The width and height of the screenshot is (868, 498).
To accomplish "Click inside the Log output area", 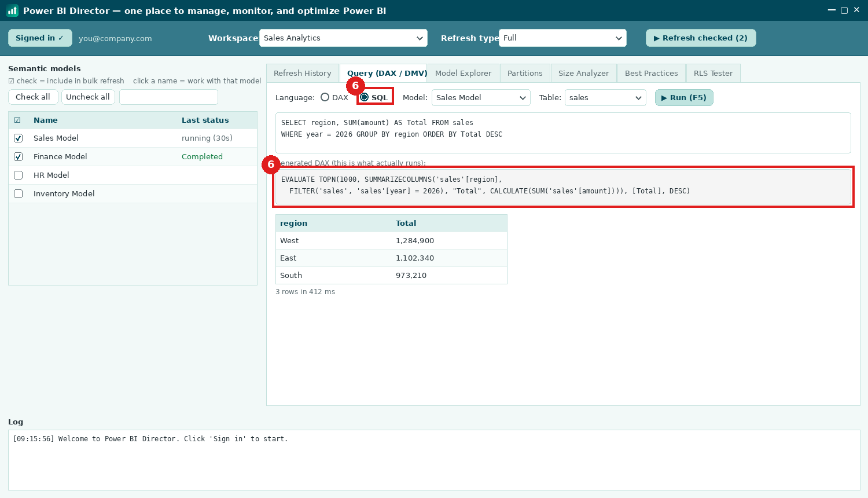I will 434,460.
